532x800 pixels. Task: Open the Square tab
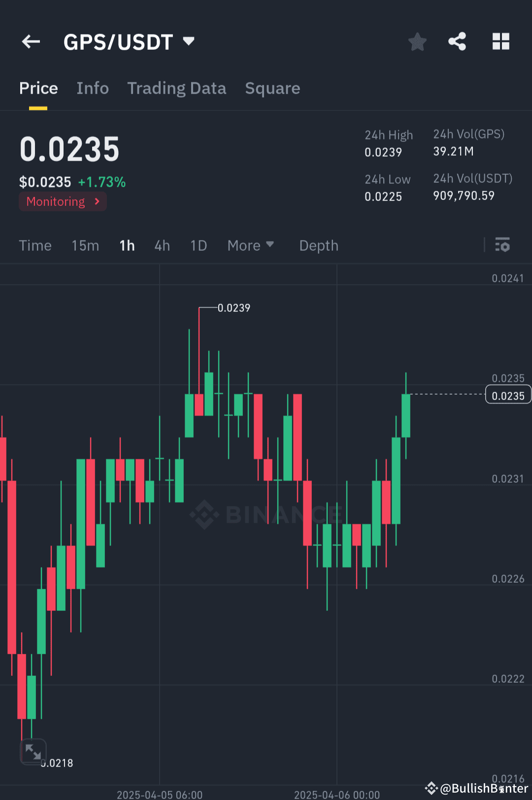272,88
